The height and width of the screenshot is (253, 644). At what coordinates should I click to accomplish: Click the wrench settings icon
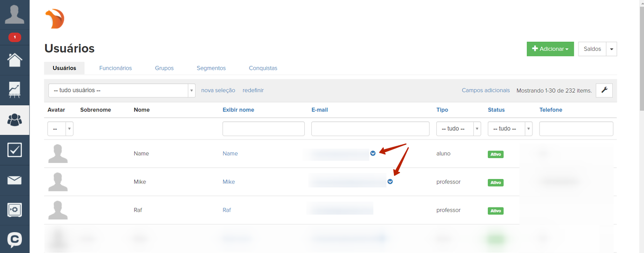pos(604,90)
